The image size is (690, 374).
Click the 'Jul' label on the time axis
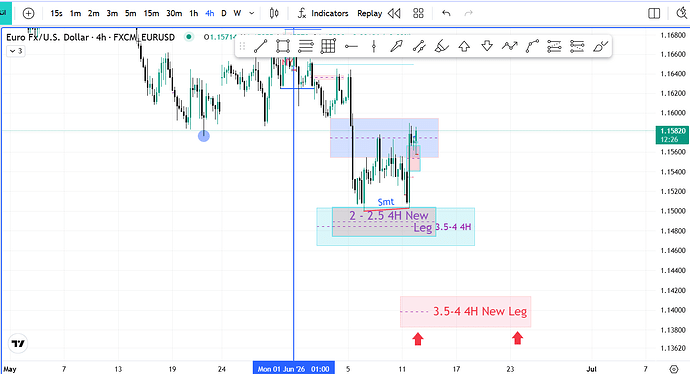click(x=591, y=369)
